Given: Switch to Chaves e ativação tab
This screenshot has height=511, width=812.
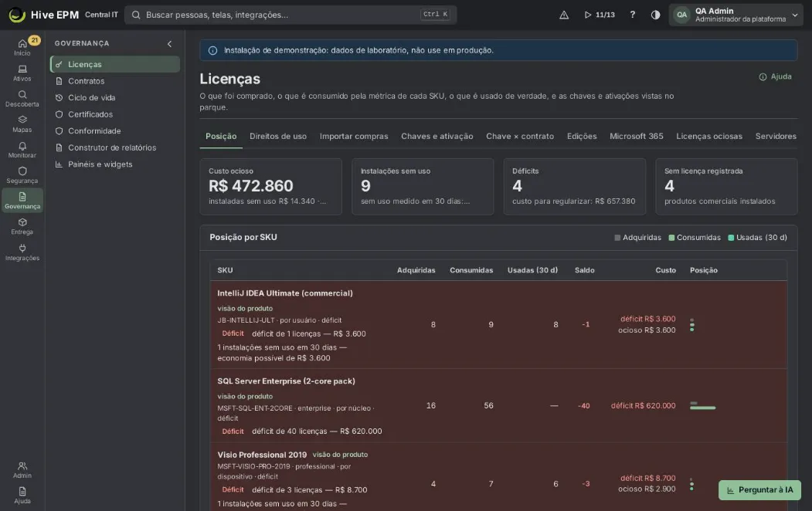Looking at the screenshot, I should (x=437, y=137).
